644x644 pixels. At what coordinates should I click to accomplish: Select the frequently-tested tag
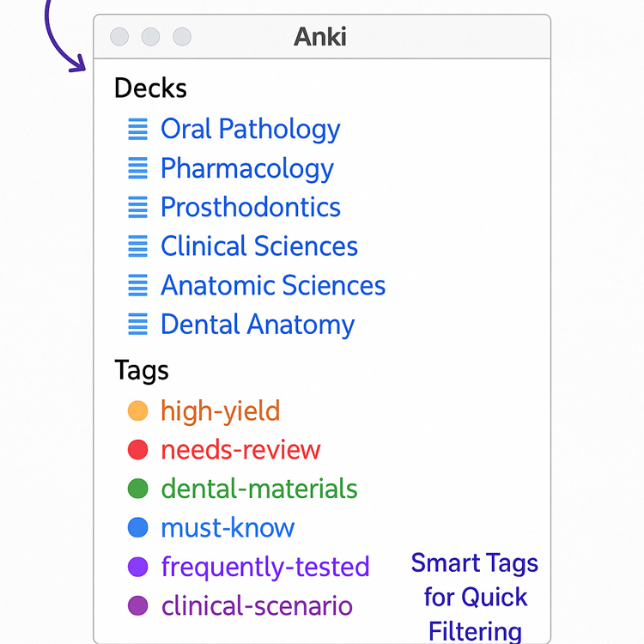coord(265,568)
